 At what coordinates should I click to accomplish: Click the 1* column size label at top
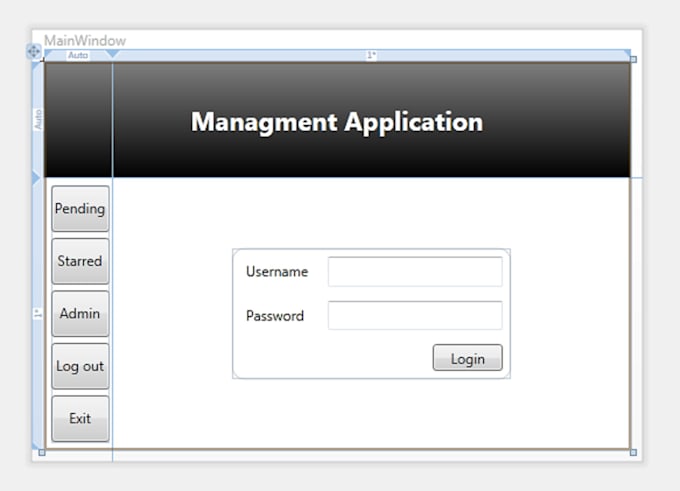[x=371, y=55]
